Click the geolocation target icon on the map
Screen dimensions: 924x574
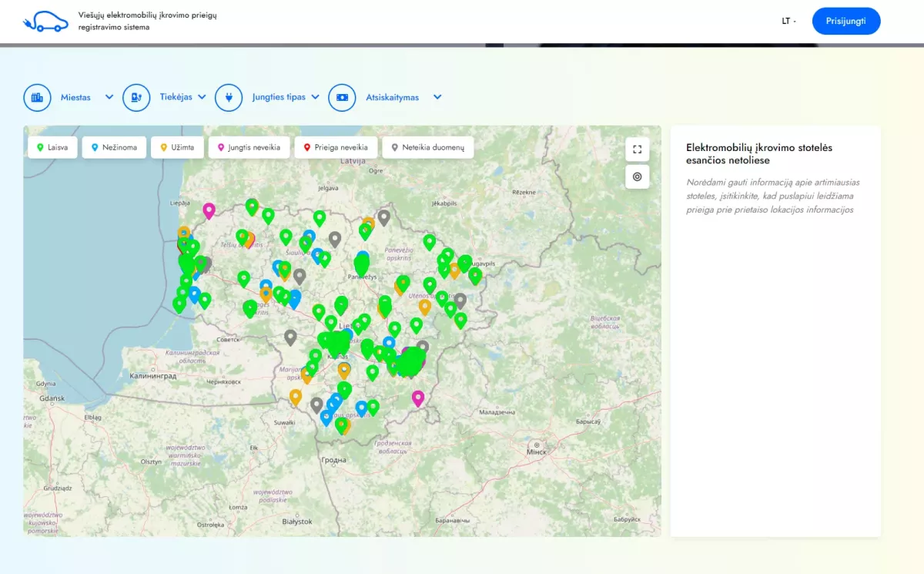[637, 176]
